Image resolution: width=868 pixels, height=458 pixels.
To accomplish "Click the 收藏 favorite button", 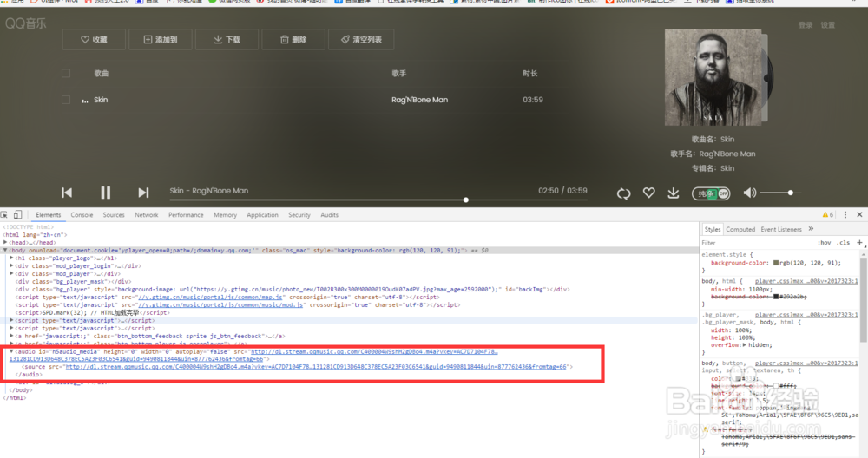I will [x=94, y=39].
